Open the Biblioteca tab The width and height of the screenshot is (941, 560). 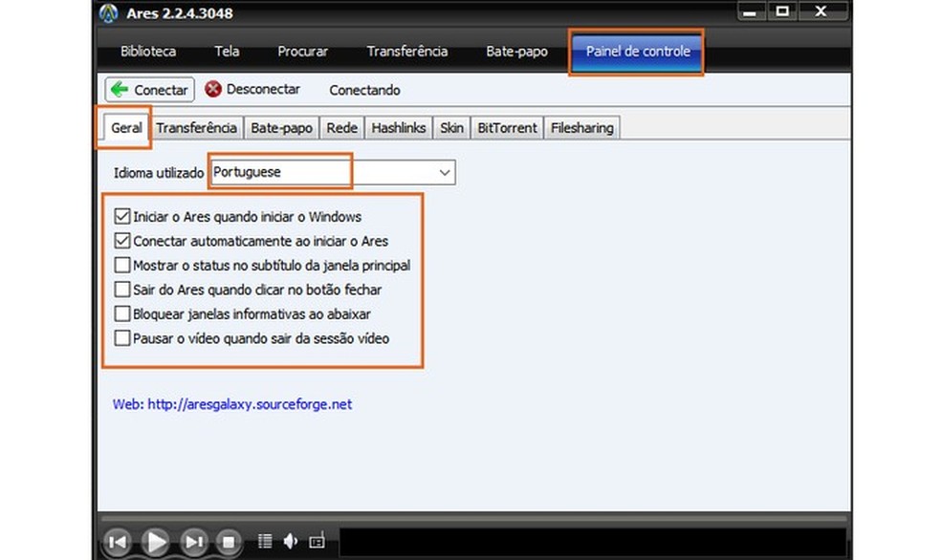click(x=148, y=52)
